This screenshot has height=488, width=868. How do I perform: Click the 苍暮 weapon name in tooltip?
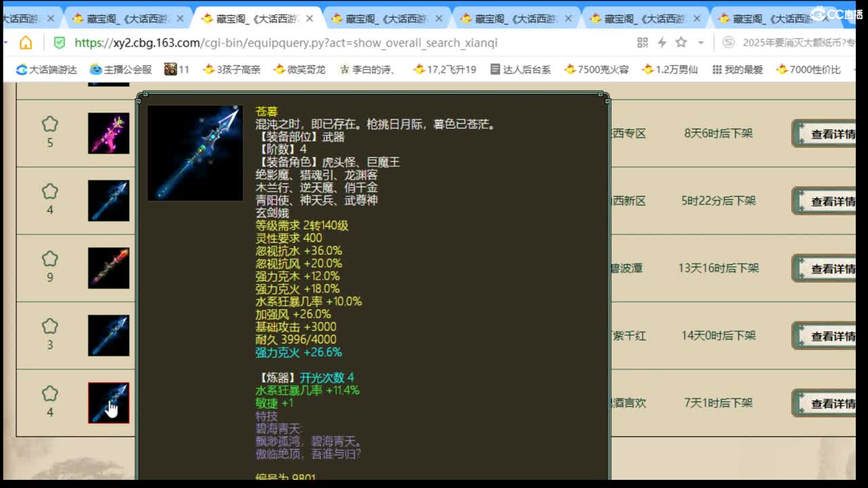[x=267, y=111]
